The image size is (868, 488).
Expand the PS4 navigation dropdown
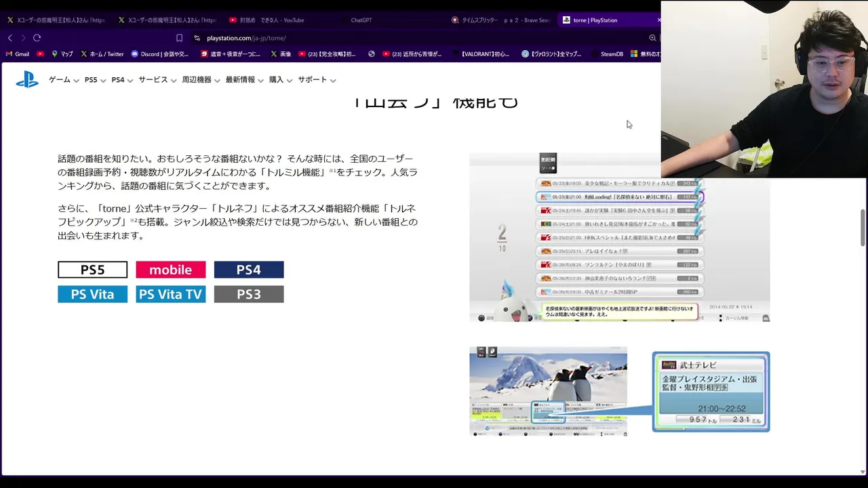(x=122, y=80)
